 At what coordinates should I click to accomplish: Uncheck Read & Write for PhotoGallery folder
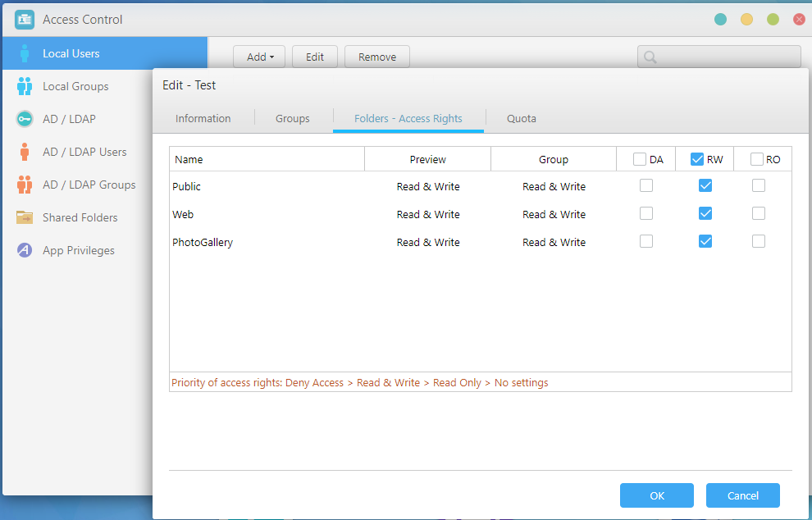tap(705, 241)
